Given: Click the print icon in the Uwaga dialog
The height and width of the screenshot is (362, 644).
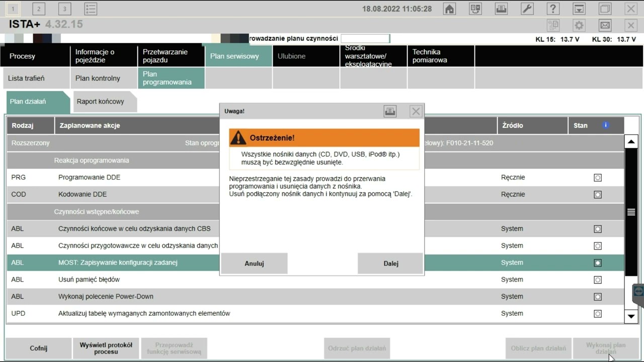Looking at the screenshot, I should pyautogui.click(x=390, y=111).
